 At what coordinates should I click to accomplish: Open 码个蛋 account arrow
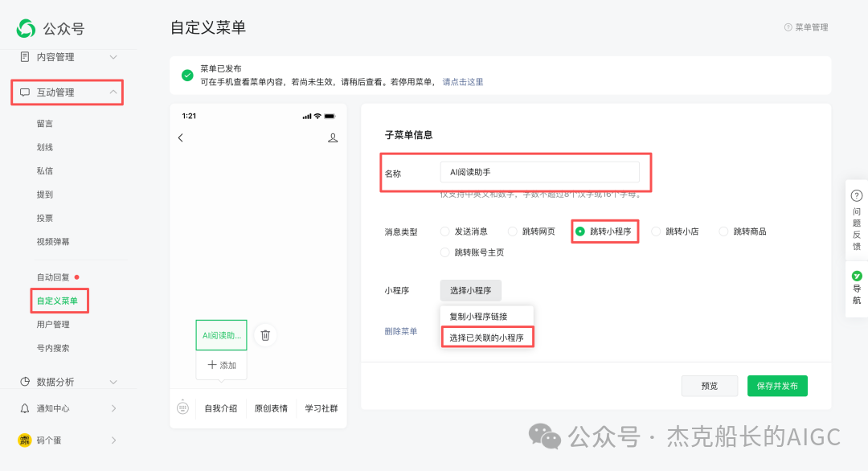(113, 440)
